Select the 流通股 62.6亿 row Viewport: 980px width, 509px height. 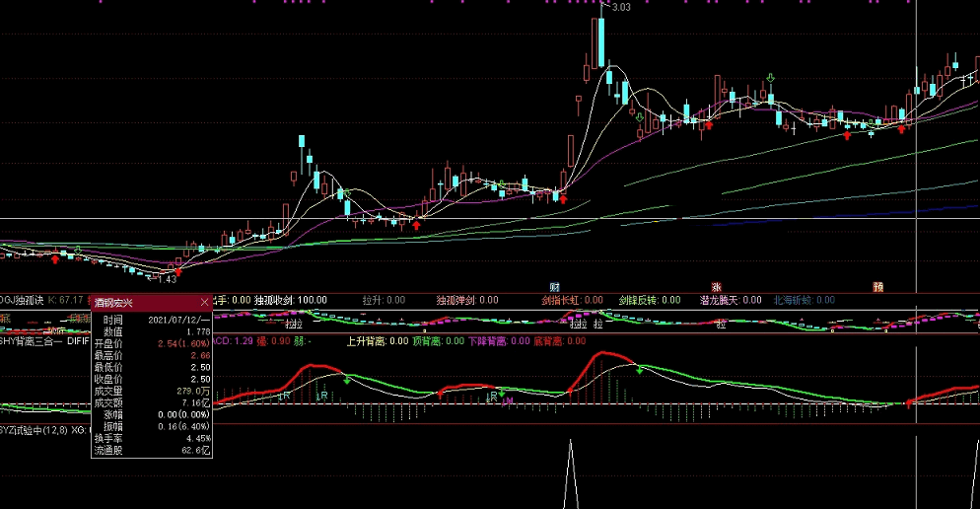click(152, 450)
